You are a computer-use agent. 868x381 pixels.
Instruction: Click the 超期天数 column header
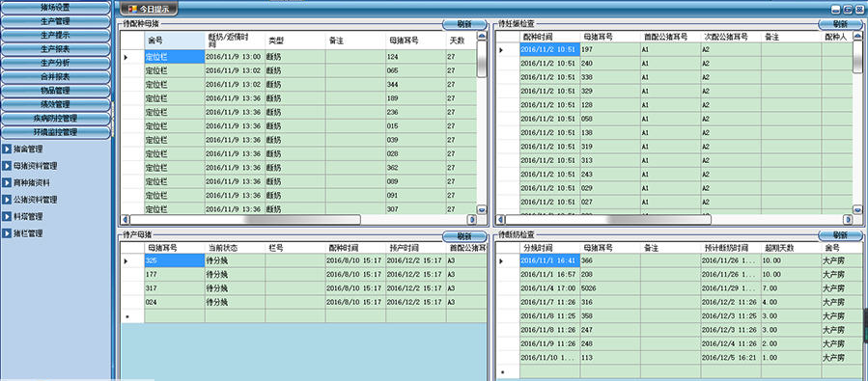[791, 248]
